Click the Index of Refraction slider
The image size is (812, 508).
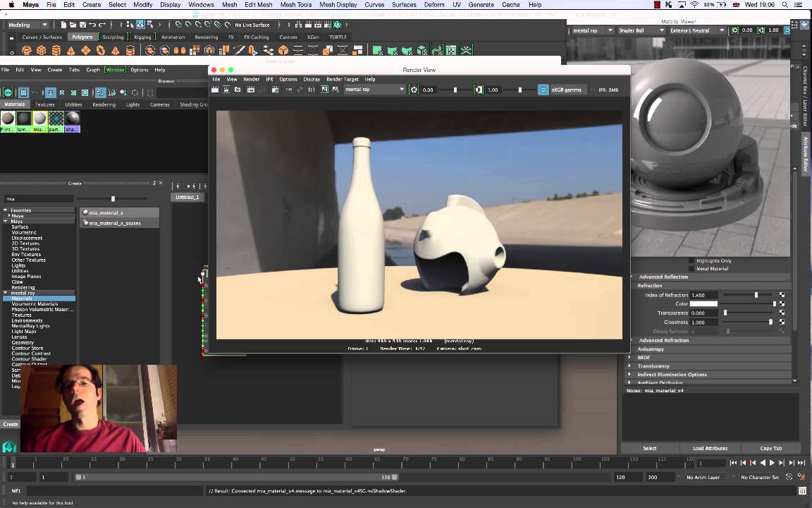coord(749,295)
